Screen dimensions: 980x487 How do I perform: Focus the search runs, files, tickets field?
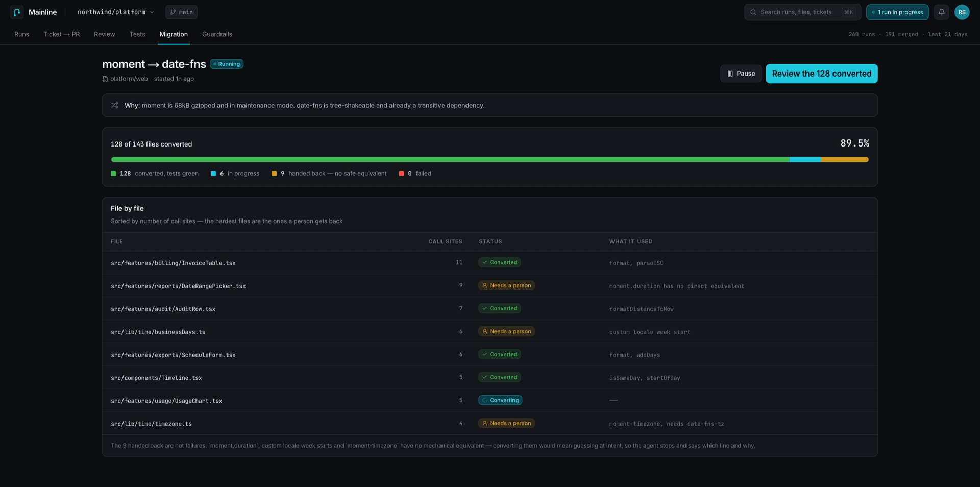pyautogui.click(x=802, y=12)
